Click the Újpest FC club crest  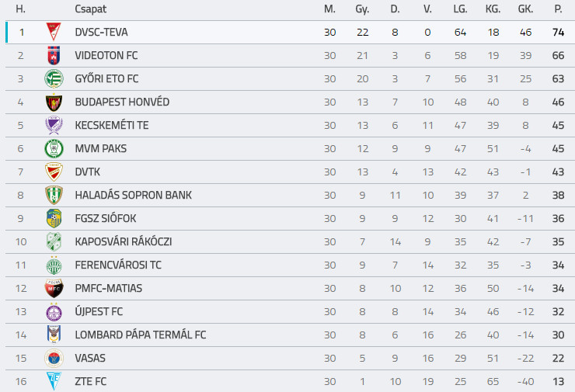tap(53, 312)
